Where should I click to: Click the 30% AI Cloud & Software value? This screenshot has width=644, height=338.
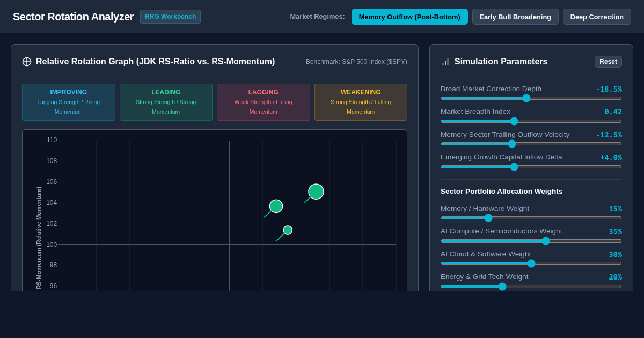(615, 254)
